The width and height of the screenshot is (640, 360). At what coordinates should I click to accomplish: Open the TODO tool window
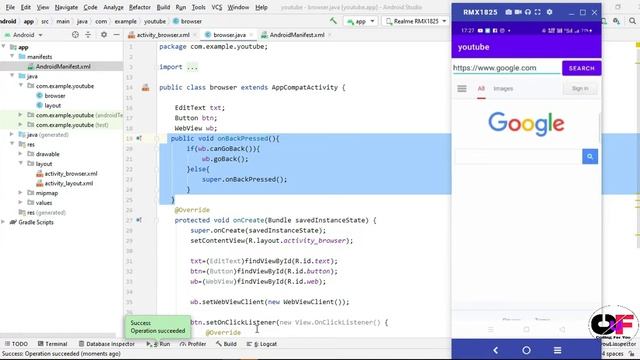click(x=16, y=344)
